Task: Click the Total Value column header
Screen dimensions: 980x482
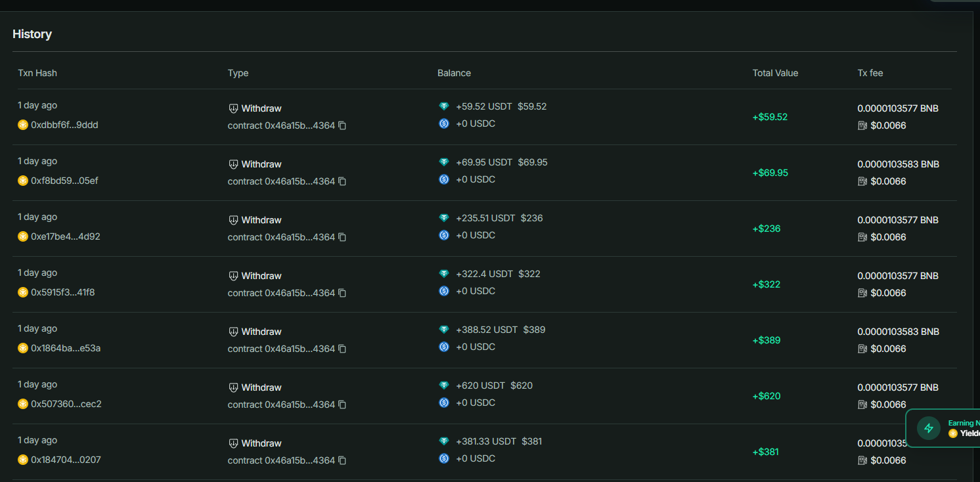Action: pyautogui.click(x=776, y=73)
